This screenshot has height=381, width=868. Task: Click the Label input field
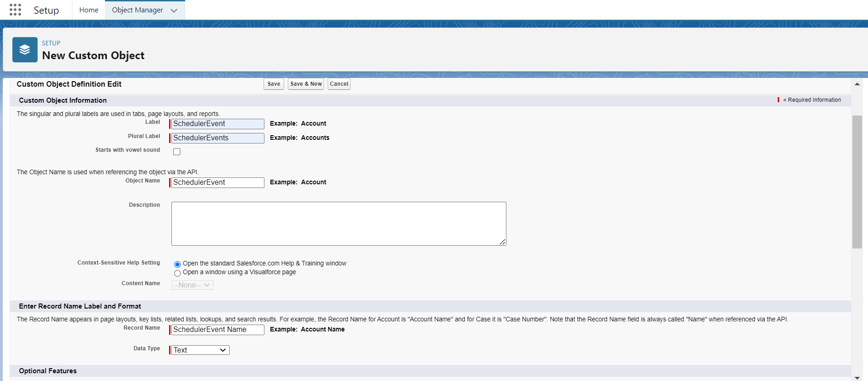(x=218, y=124)
